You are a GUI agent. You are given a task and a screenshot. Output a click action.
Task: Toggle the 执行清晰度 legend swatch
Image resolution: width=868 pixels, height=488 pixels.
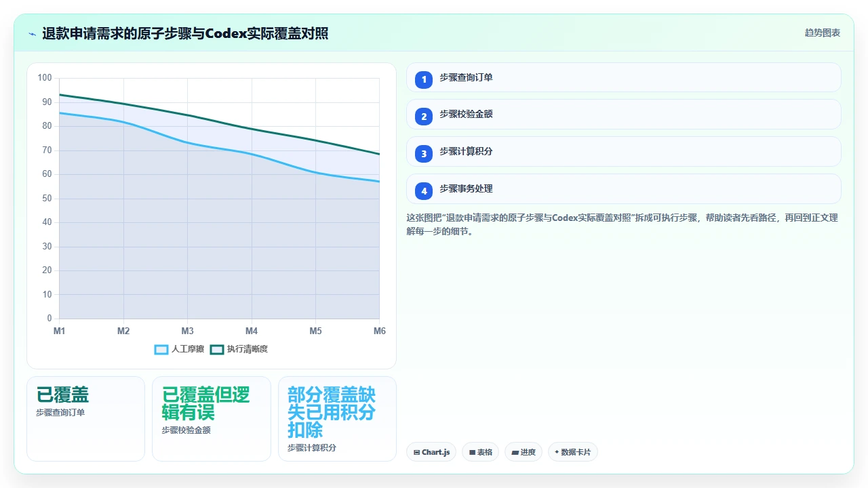pos(217,349)
